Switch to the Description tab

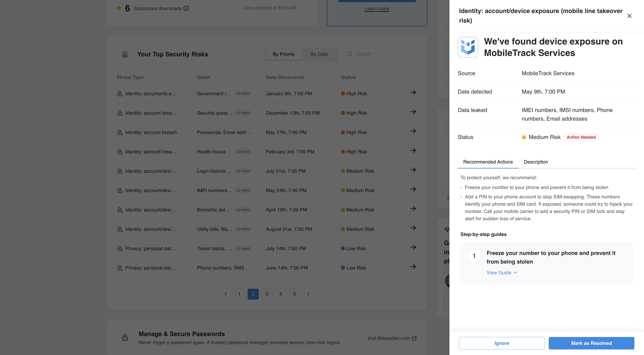[x=536, y=162]
